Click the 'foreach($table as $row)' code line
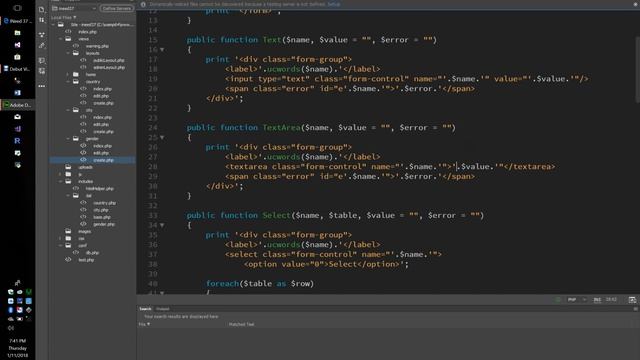This screenshot has height=360, width=640. [x=260, y=284]
